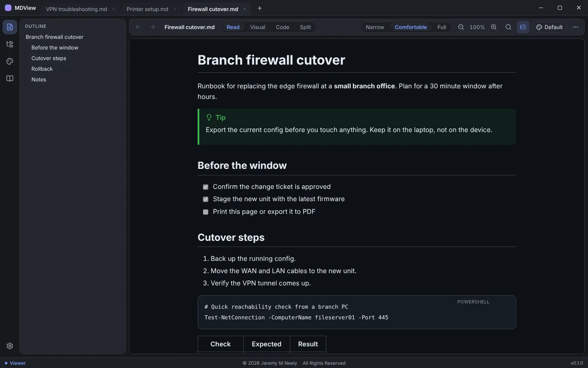
Task: Open the Default theme dropdown
Action: (549, 27)
